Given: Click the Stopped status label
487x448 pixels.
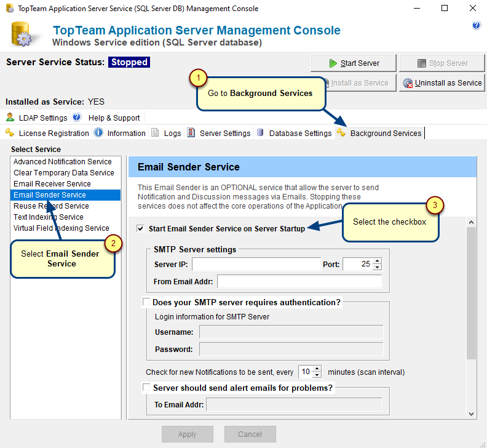Looking at the screenshot, I should click(x=129, y=62).
